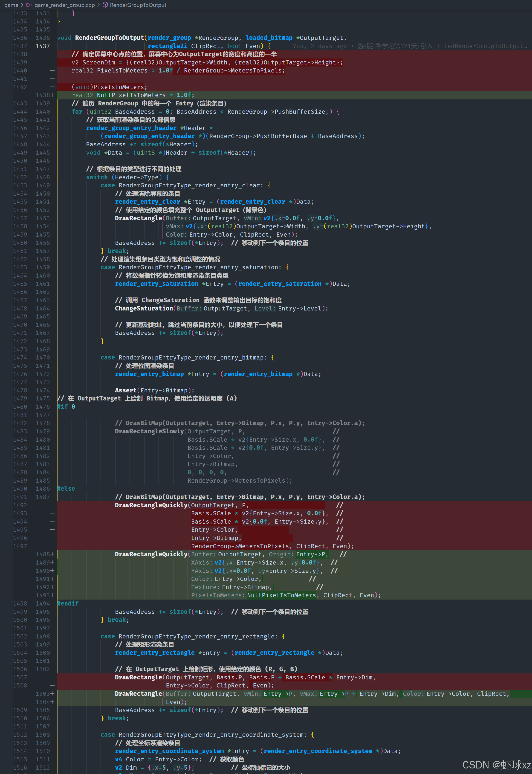The width and height of the screenshot is (532, 774).
Task: Open the RenderGroupToOutput symbol breadcrumb dropdown
Action: click(138, 5)
